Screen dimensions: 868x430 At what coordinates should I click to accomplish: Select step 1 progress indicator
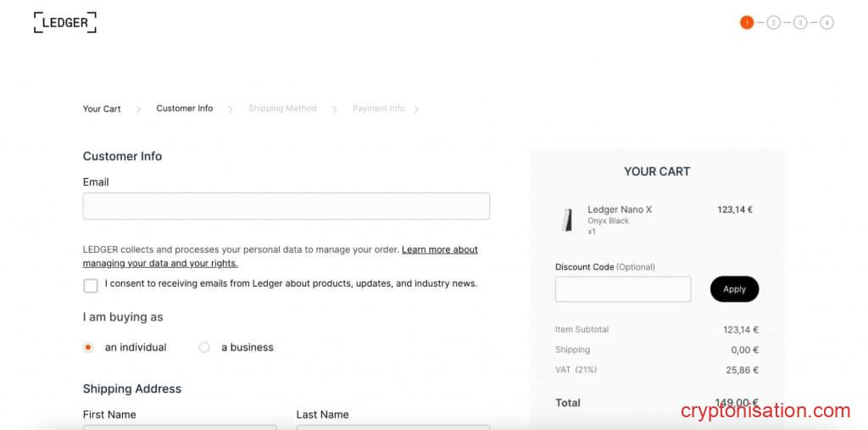coord(747,23)
